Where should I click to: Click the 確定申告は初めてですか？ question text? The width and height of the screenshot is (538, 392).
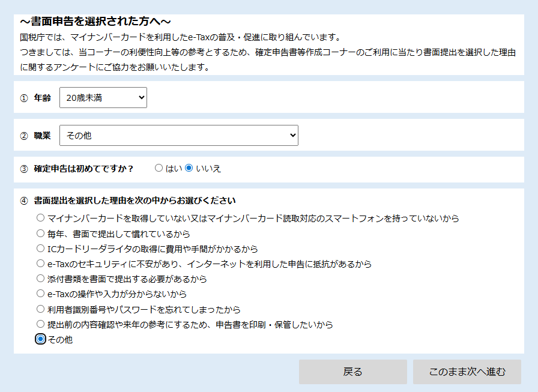pos(83,169)
